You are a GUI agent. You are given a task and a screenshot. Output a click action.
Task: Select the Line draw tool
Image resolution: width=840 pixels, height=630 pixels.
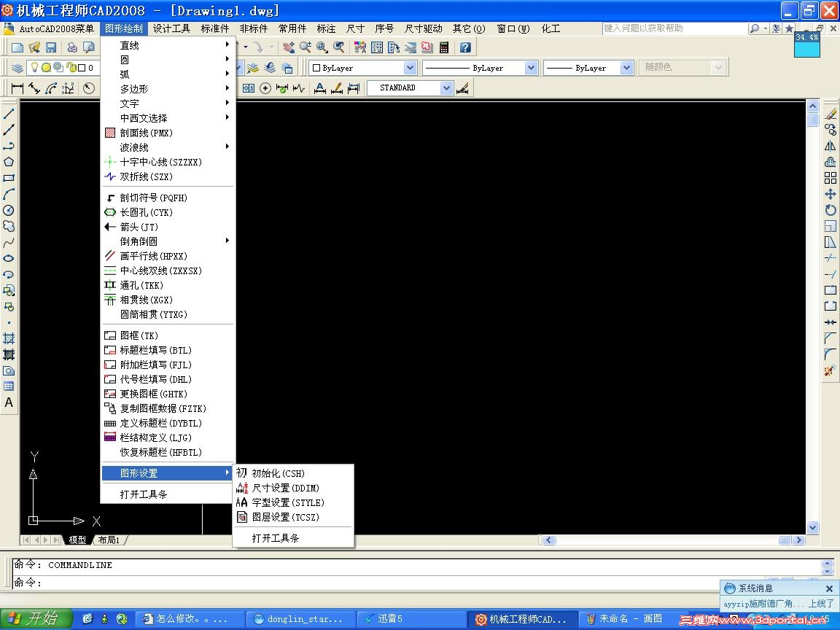[x=9, y=114]
